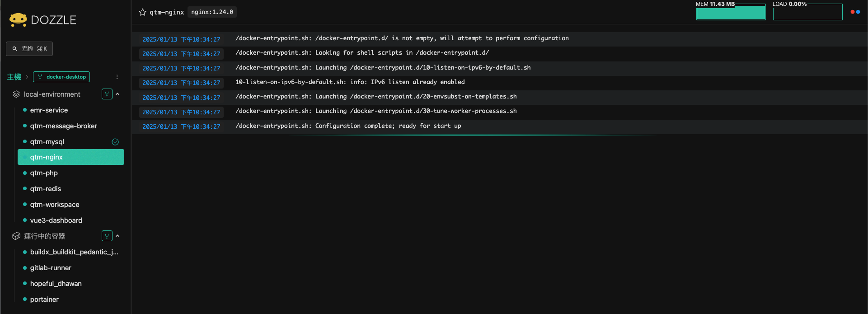
Task: Open the three-dot menu next to docker-desktop
Action: click(117, 77)
